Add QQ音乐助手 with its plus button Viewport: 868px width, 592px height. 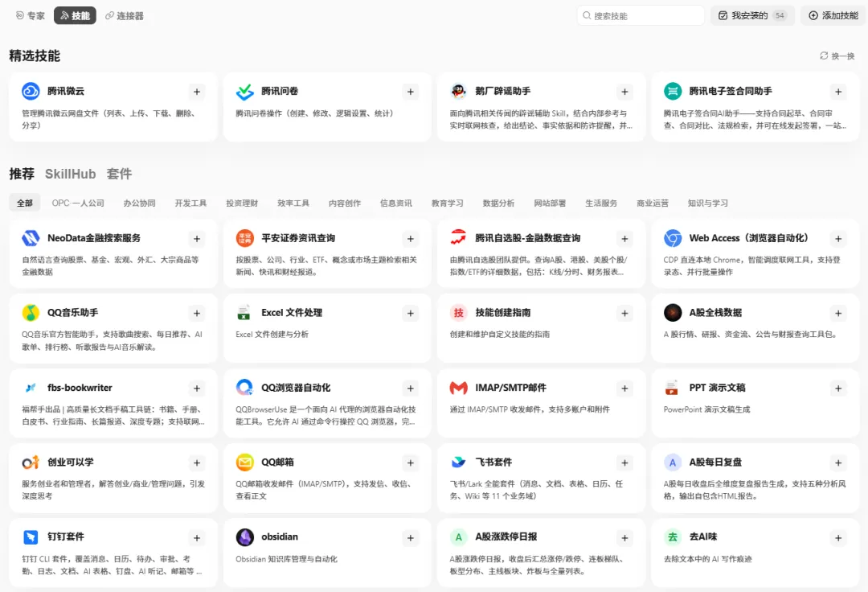[197, 314]
